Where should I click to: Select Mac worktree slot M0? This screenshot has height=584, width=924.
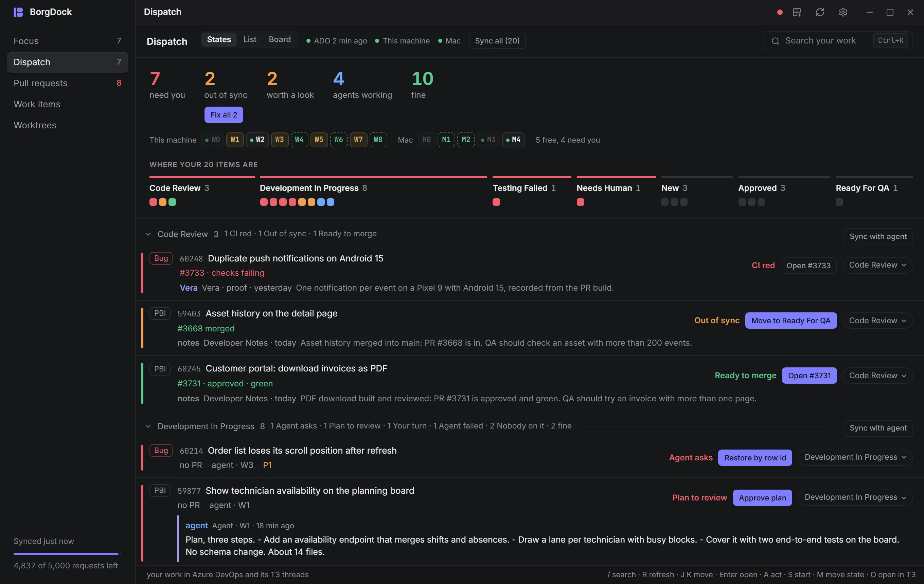tap(426, 140)
